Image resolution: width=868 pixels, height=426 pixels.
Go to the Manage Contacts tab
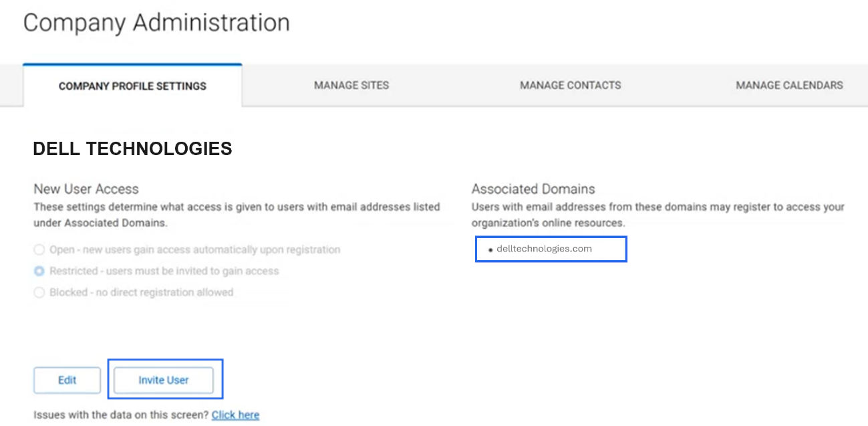pos(570,85)
